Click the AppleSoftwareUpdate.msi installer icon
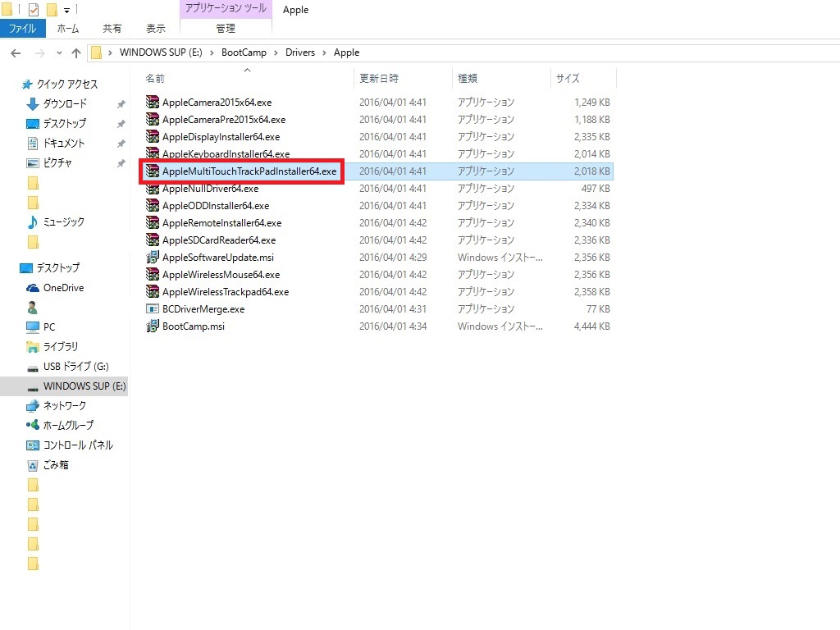The width and height of the screenshot is (840, 630). pyautogui.click(x=153, y=257)
